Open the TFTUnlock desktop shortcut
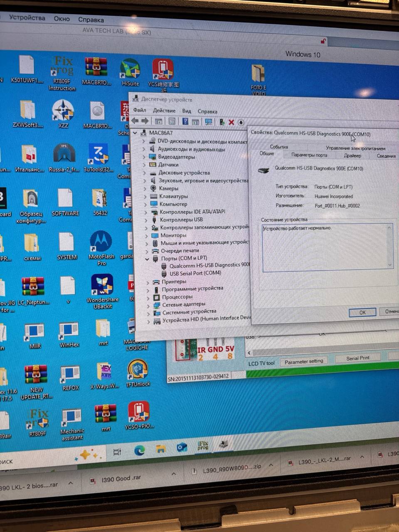 pyautogui.click(x=138, y=373)
